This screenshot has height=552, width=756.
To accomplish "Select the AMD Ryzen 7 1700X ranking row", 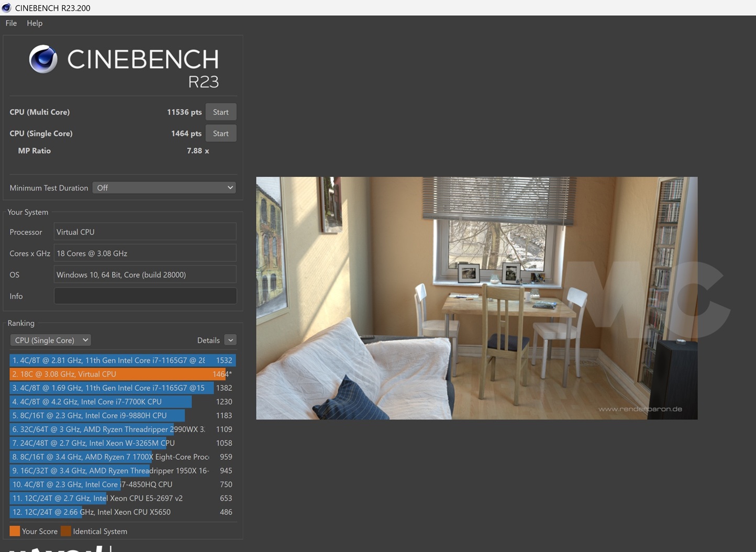I will click(123, 457).
